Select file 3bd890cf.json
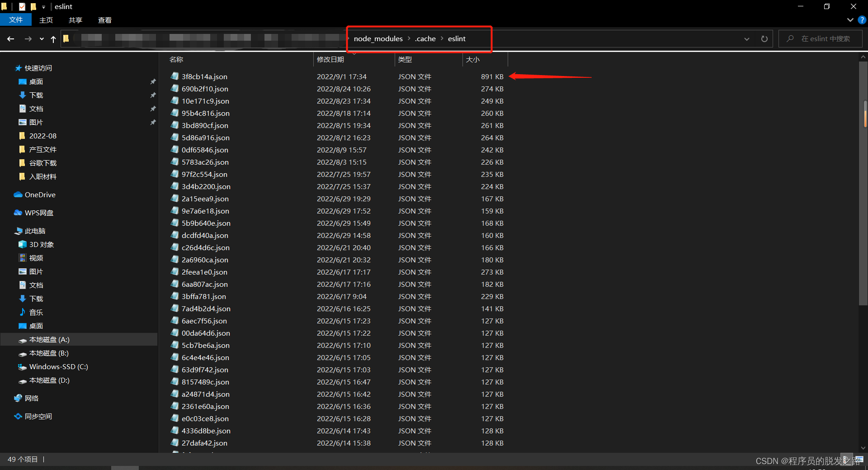Image resolution: width=868 pixels, height=470 pixels. (x=205, y=125)
